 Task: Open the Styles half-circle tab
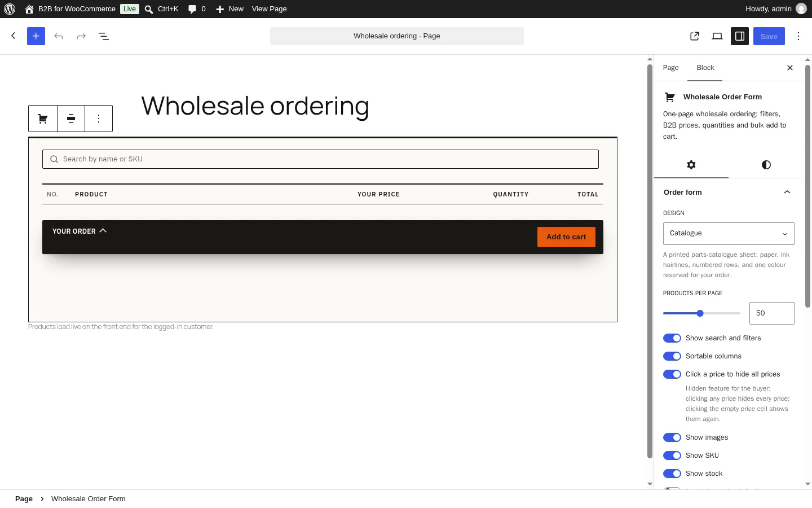tap(766, 165)
